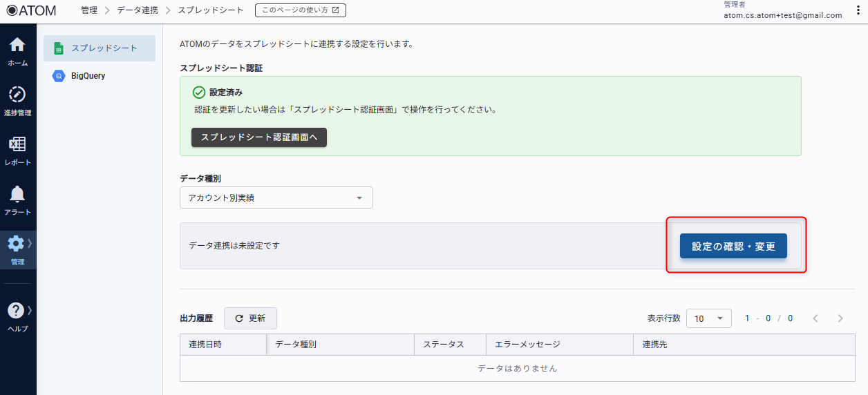Open このページの使い方 help link
The height and width of the screenshot is (395, 868).
[300, 10]
